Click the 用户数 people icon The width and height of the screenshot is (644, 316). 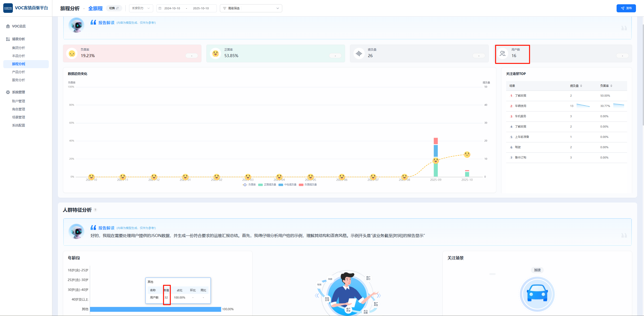[503, 53]
